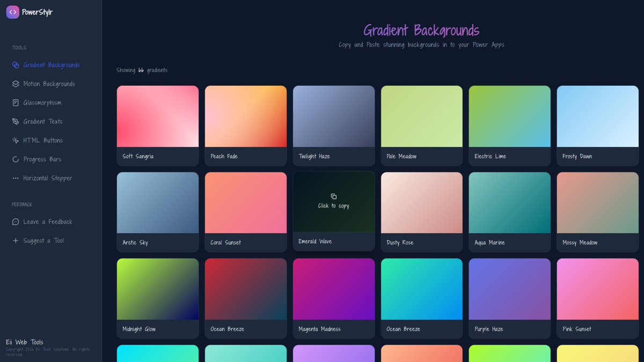Click the Progress Bars spinner icon
Screen dimensions: 644x362
[16, 159]
